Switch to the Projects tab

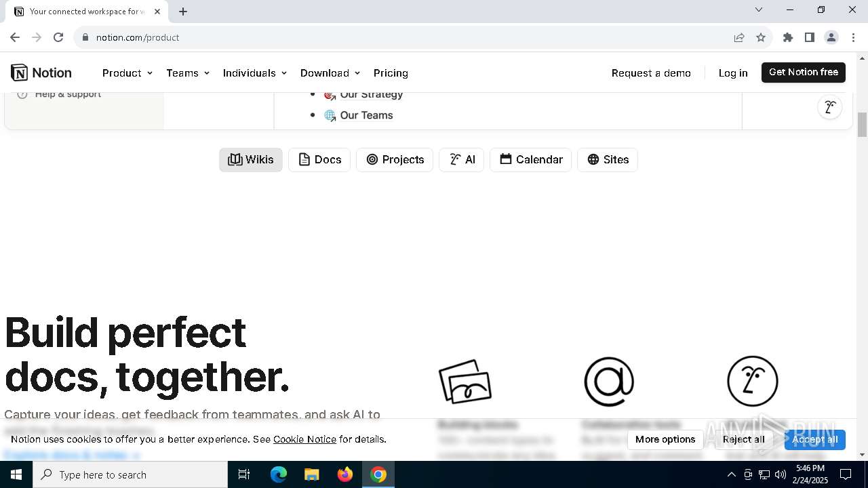[395, 159]
